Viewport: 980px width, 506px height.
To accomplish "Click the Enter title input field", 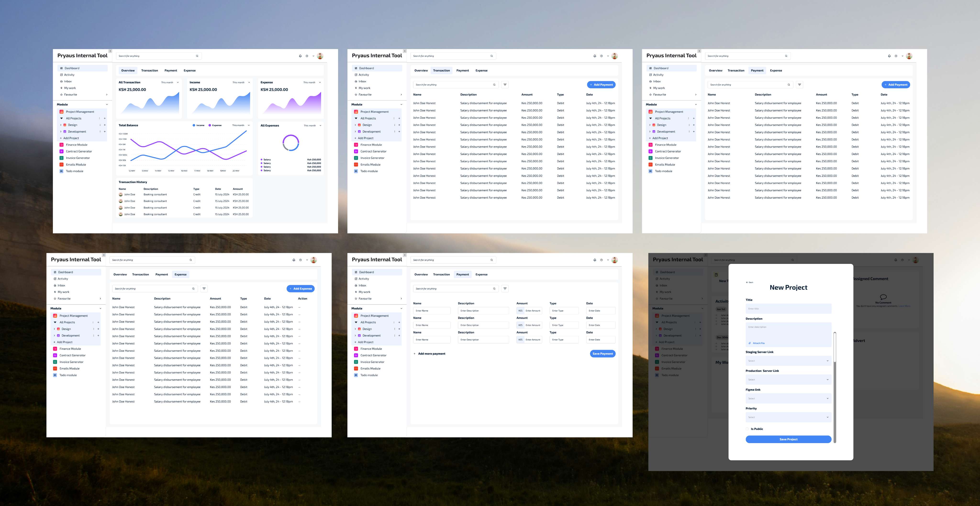I will coord(788,309).
